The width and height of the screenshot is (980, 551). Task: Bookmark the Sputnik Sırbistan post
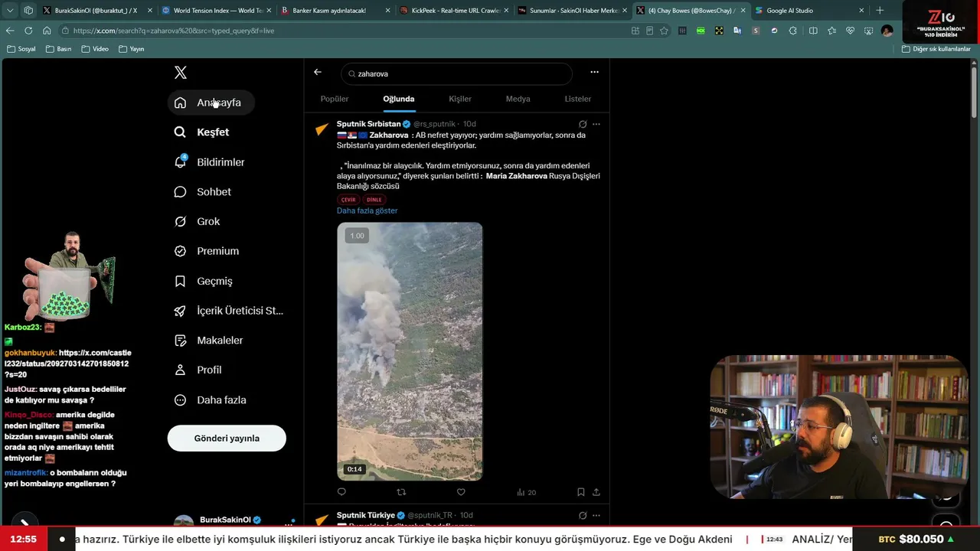click(581, 492)
